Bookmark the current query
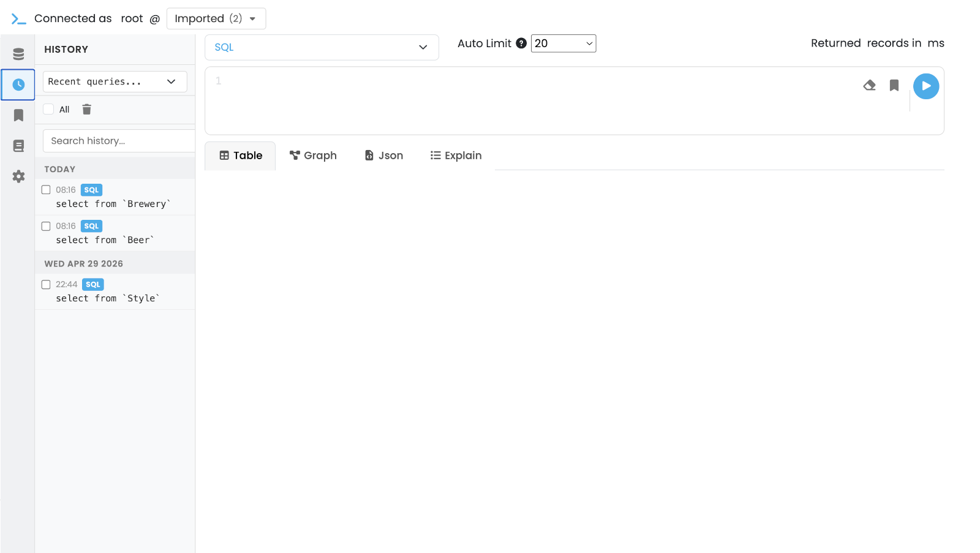Viewport: 980px width, 553px height. coord(894,85)
